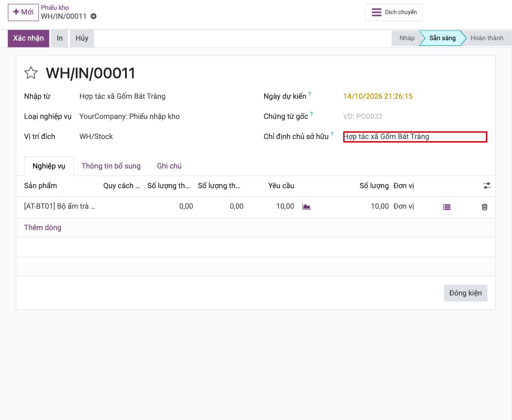Click the Đóng kiện button
The width and height of the screenshot is (512, 420).
tap(465, 293)
